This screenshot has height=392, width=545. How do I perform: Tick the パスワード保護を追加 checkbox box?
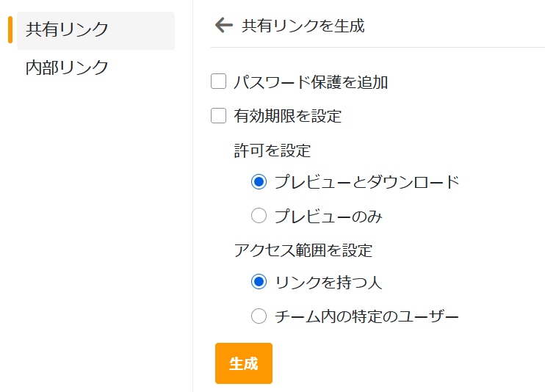point(218,81)
